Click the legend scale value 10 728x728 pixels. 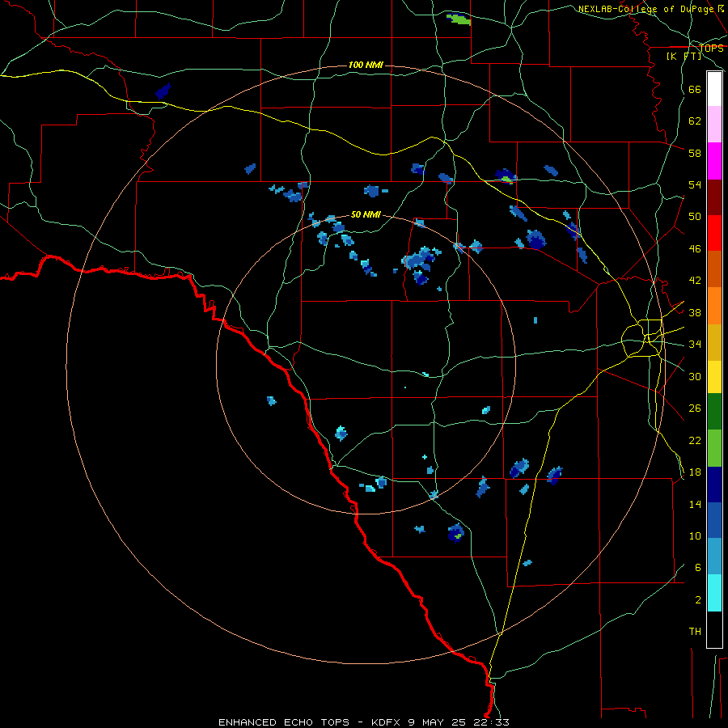click(x=695, y=535)
